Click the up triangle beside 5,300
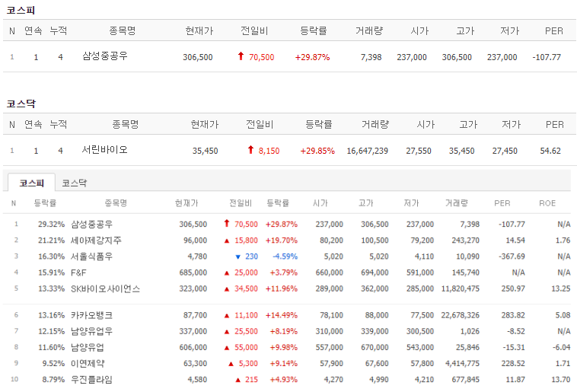577x392 pixels. [231, 364]
